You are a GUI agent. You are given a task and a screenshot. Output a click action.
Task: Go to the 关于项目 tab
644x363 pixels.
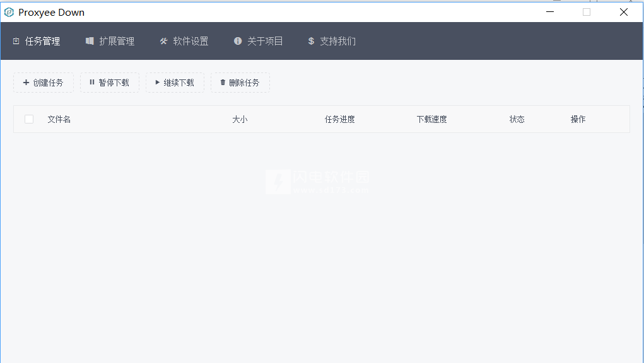click(x=265, y=41)
